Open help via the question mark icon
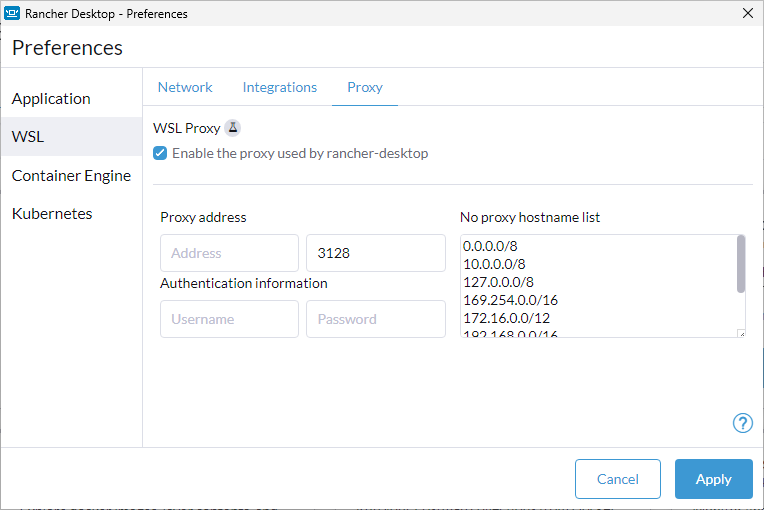Image resolution: width=764 pixels, height=510 pixels. pyautogui.click(x=742, y=423)
